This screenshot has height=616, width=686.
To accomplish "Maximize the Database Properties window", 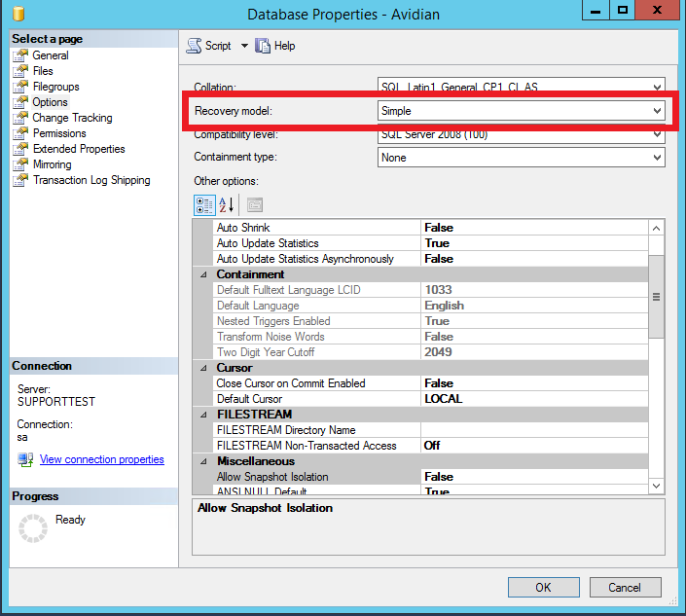I will coord(622,10).
